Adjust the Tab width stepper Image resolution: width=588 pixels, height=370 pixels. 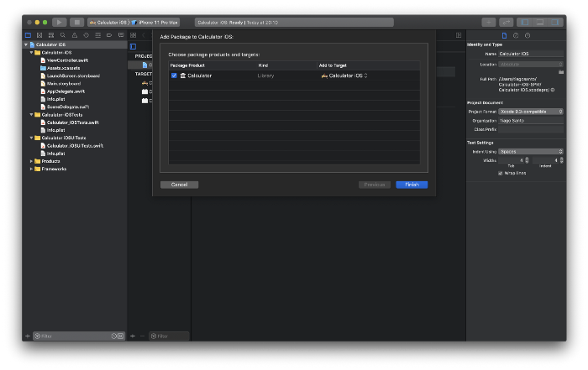pos(527,160)
